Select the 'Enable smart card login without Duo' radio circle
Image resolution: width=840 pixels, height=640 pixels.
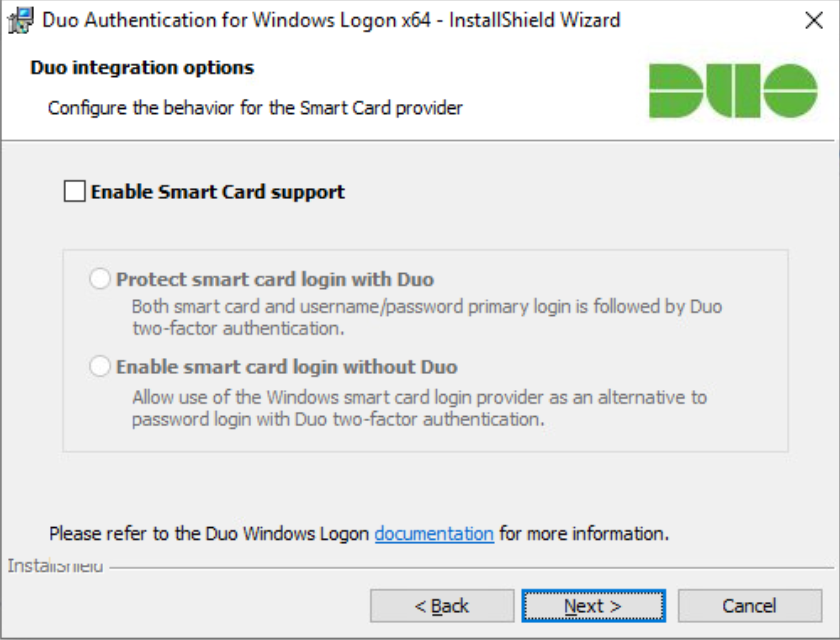click(100, 366)
